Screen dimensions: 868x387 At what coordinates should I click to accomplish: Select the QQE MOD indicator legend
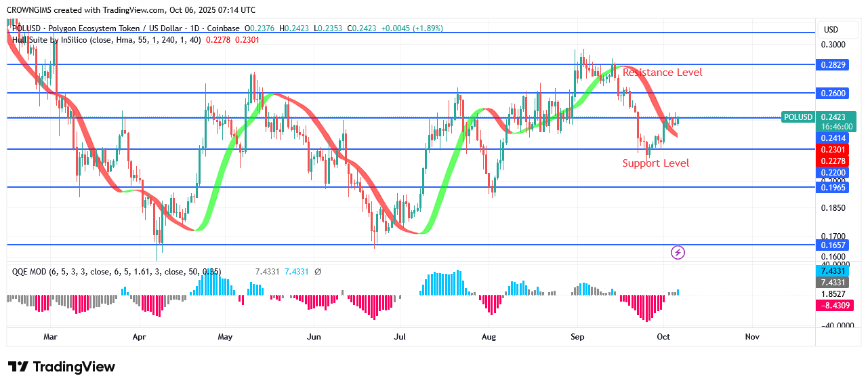(x=30, y=272)
